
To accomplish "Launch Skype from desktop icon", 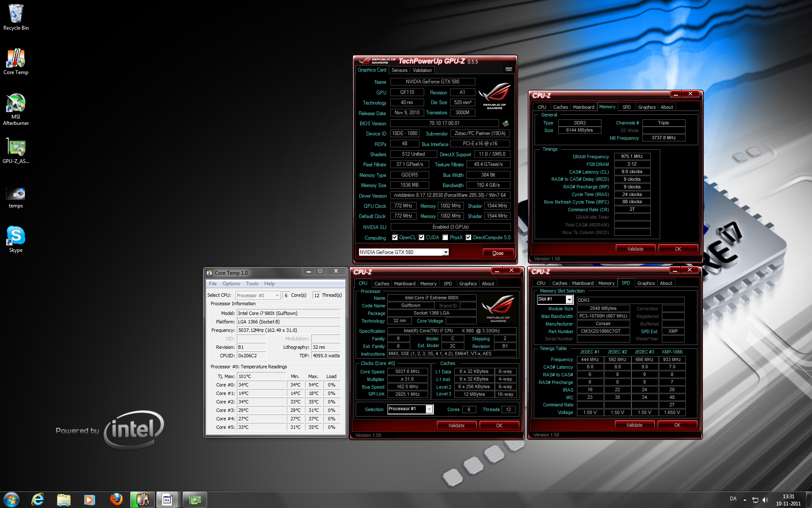I will (x=16, y=239).
